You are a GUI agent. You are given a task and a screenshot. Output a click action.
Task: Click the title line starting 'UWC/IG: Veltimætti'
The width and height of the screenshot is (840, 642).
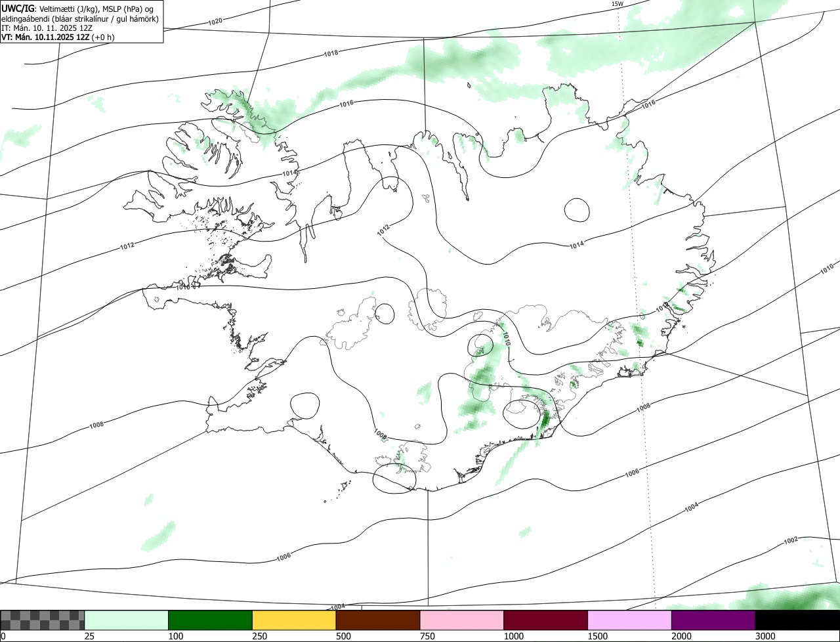78,8
